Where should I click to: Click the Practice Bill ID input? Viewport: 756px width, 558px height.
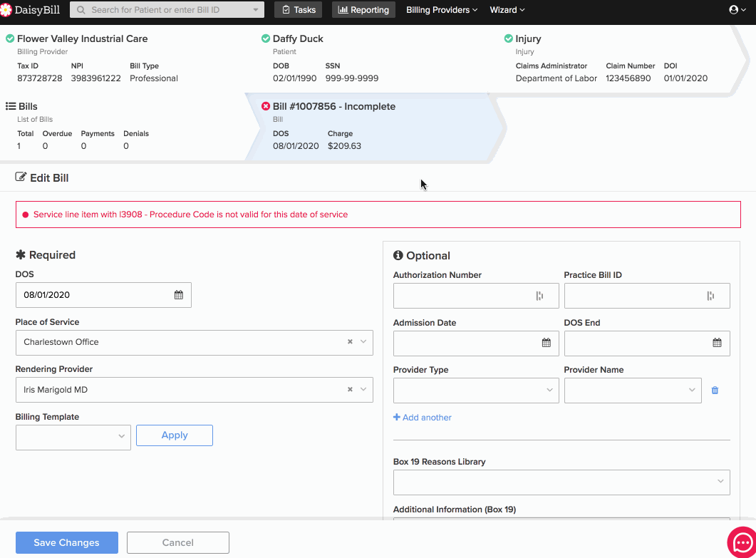647,296
